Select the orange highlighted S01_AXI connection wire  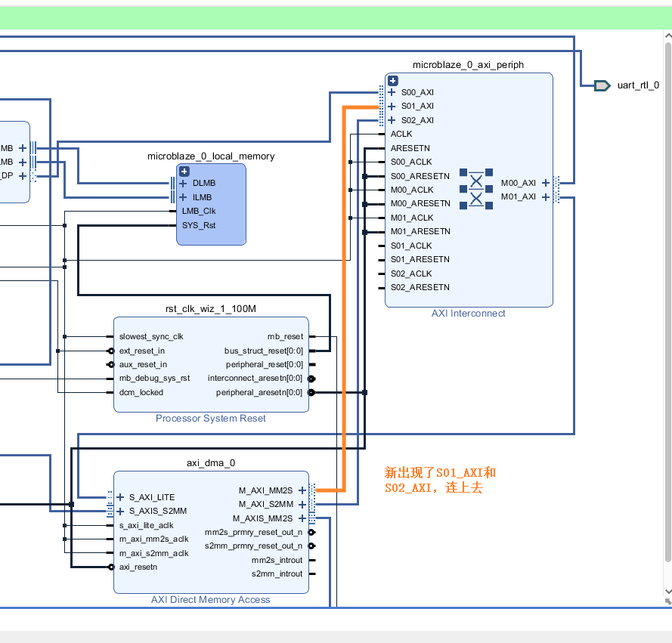click(x=345, y=302)
